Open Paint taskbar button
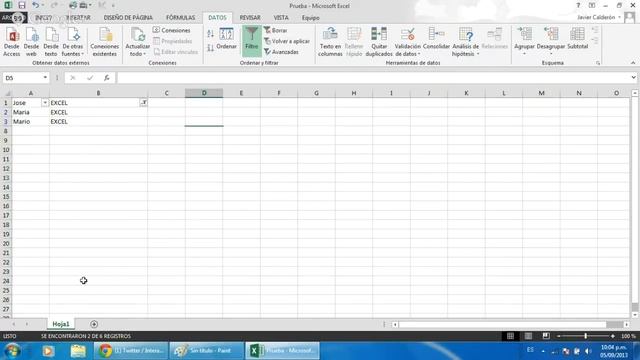Viewport: 640px width, 360px height. 207,351
